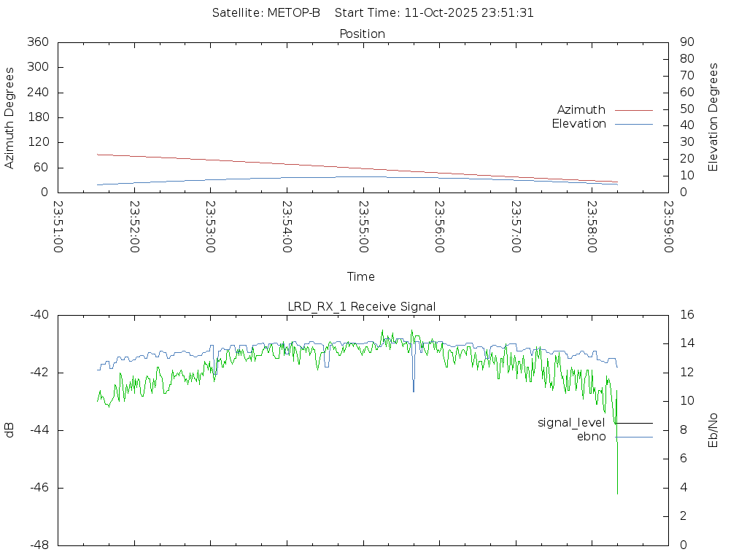
Task: Select the Position chart title
Action: point(363,34)
